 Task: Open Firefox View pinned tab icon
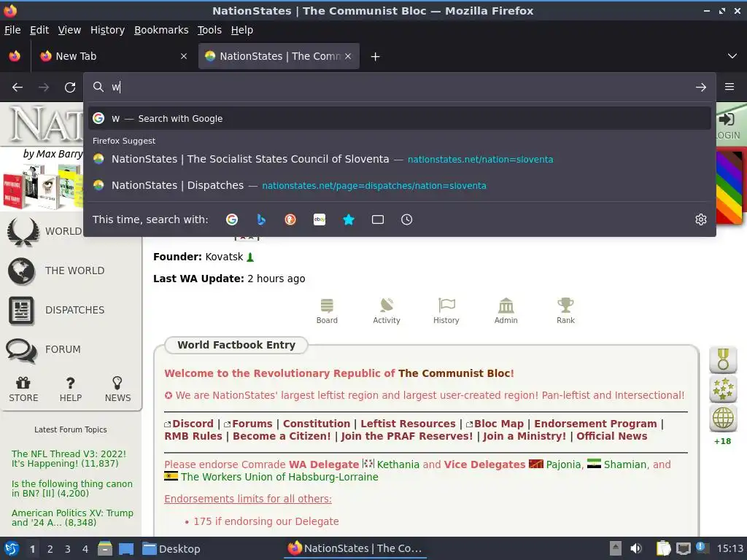tap(15, 56)
